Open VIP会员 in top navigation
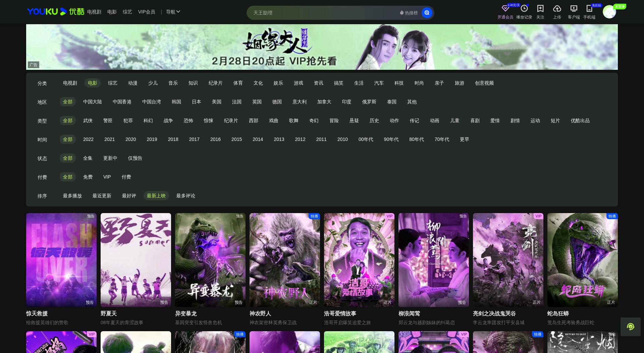Image resolution: width=644 pixels, height=353 pixels. tap(147, 12)
